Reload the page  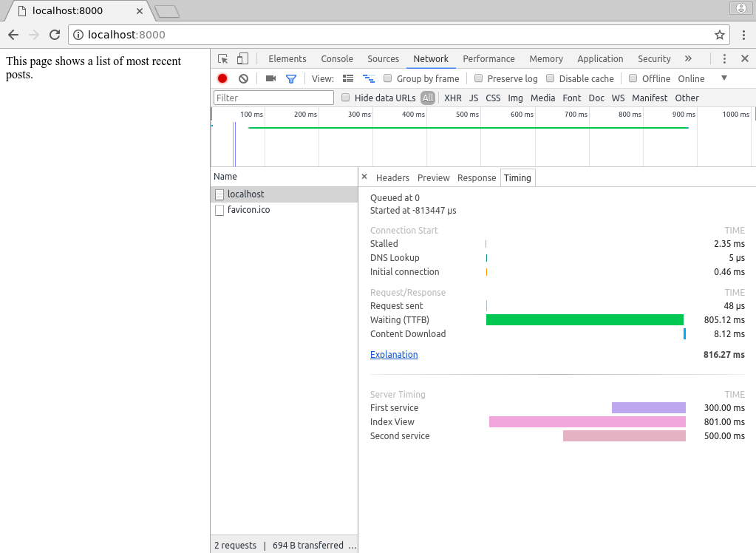point(54,34)
